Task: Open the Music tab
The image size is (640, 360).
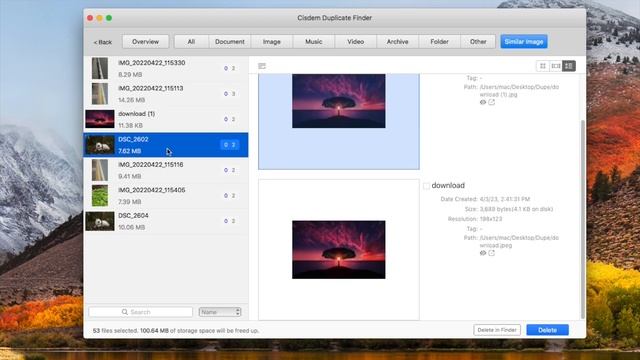Action: tap(313, 42)
